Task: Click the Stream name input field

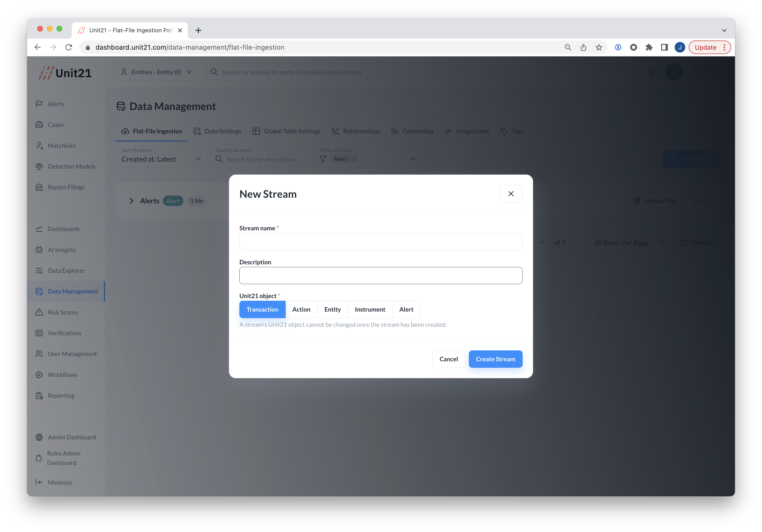Action: pyautogui.click(x=380, y=241)
